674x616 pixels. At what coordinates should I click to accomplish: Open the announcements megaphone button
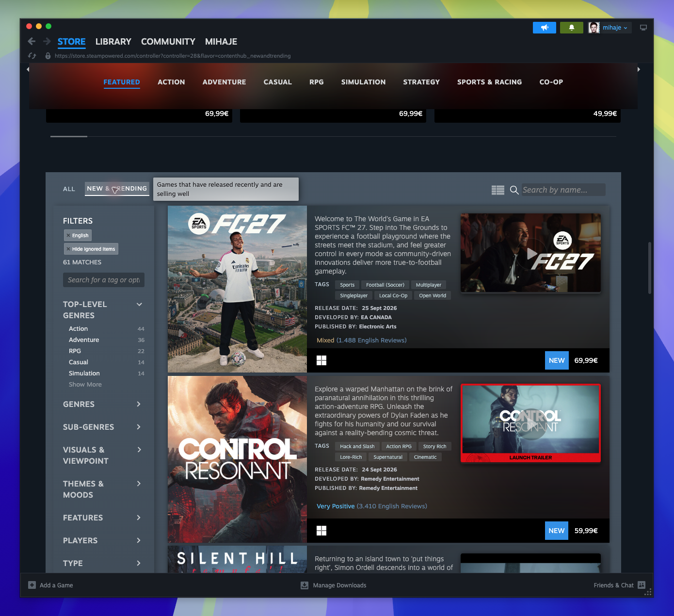(545, 28)
